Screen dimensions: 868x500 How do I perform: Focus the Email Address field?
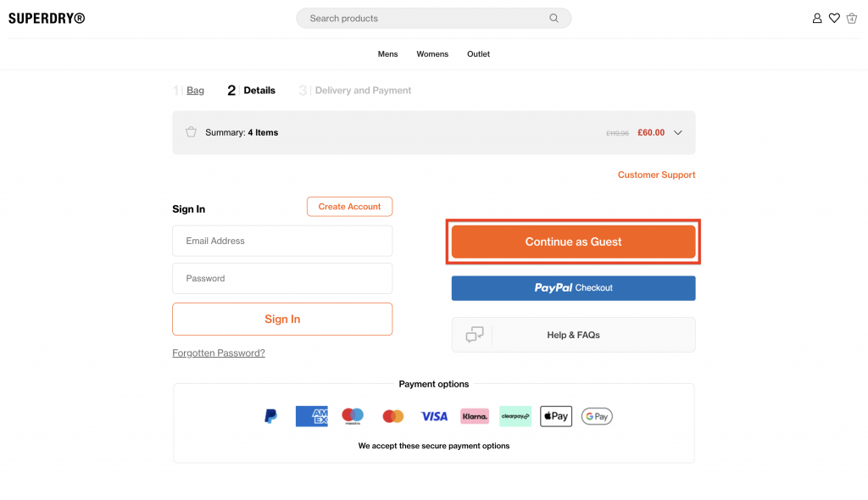pyautogui.click(x=282, y=241)
